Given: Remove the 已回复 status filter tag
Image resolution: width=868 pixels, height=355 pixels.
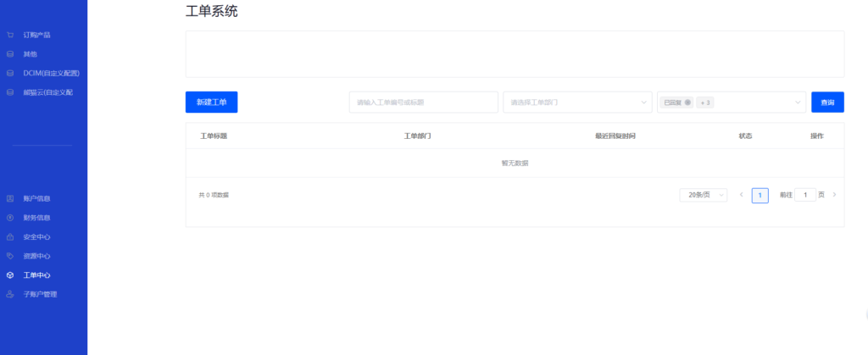Looking at the screenshot, I should coord(687,103).
